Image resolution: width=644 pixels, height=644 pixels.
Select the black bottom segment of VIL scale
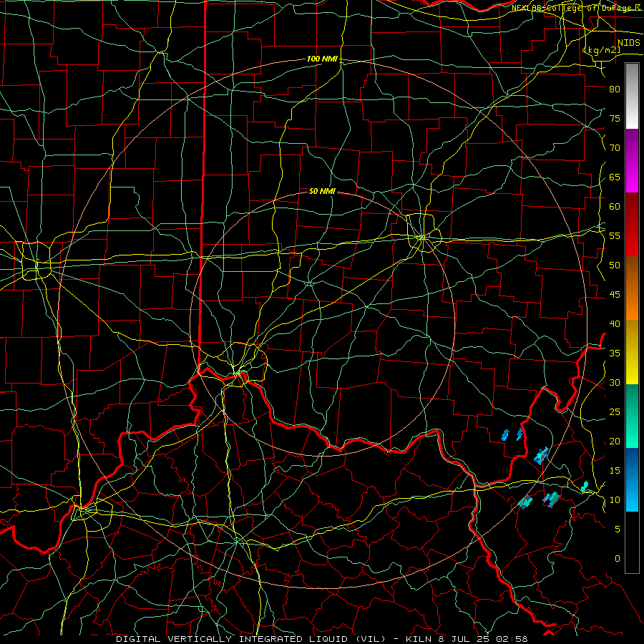(632, 542)
